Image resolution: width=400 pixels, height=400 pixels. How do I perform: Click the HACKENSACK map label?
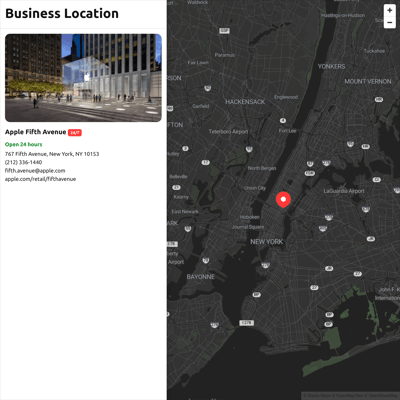click(x=245, y=102)
